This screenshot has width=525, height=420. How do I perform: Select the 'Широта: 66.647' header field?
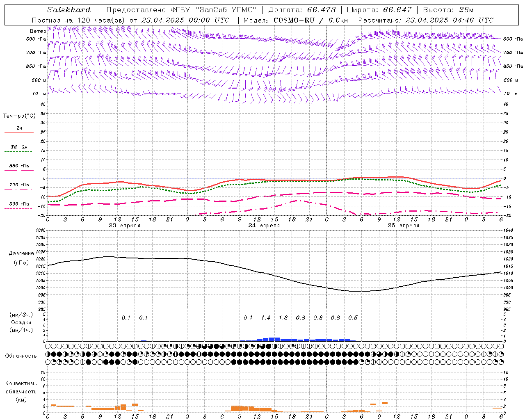(x=379, y=10)
